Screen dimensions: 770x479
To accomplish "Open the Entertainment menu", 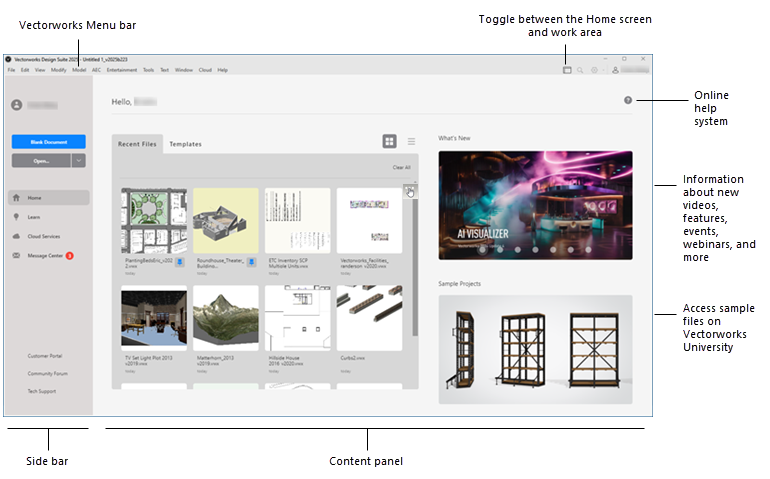I will coord(122,70).
